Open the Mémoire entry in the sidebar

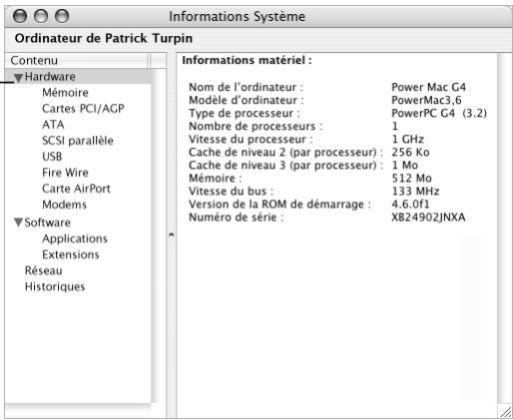65,93
